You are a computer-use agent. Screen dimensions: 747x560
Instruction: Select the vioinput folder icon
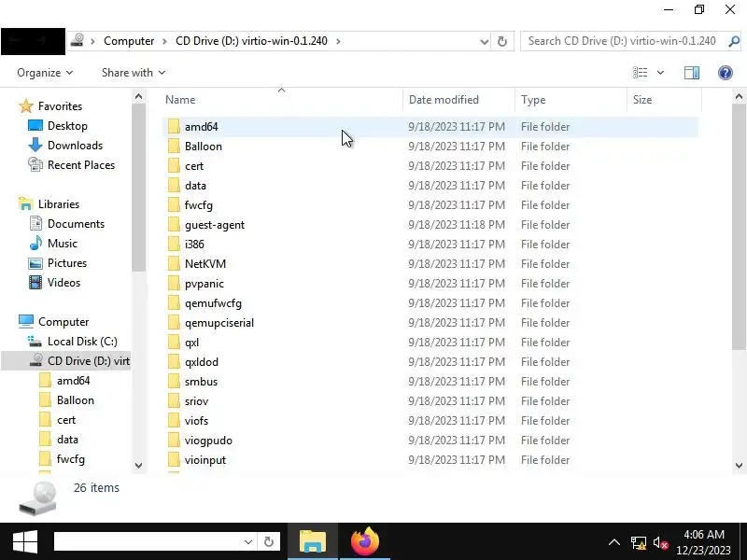click(174, 460)
